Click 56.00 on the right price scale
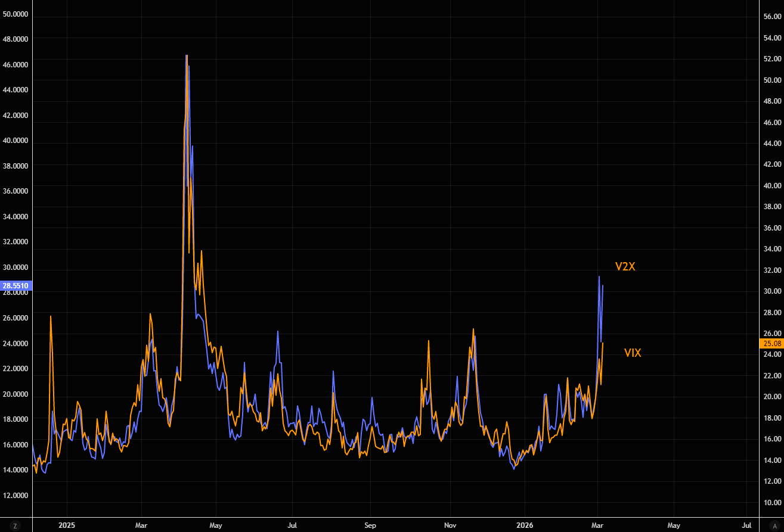The width and height of the screenshot is (784, 532). [x=771, y=17]
